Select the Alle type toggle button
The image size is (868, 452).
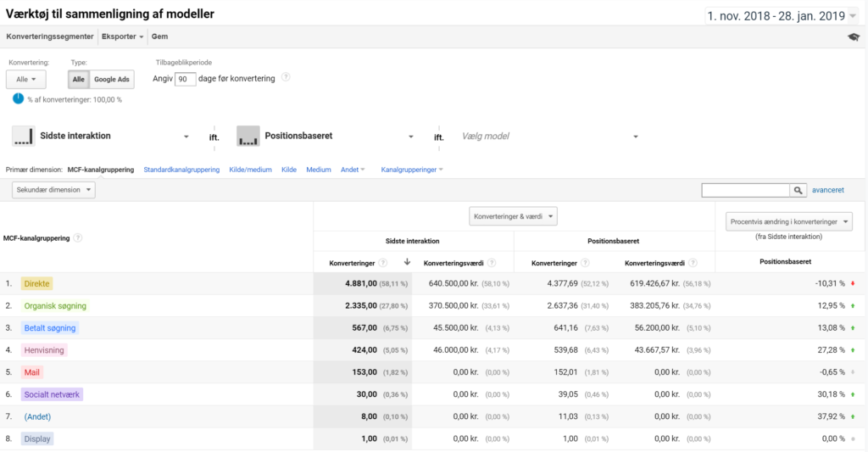pos(79,79)
